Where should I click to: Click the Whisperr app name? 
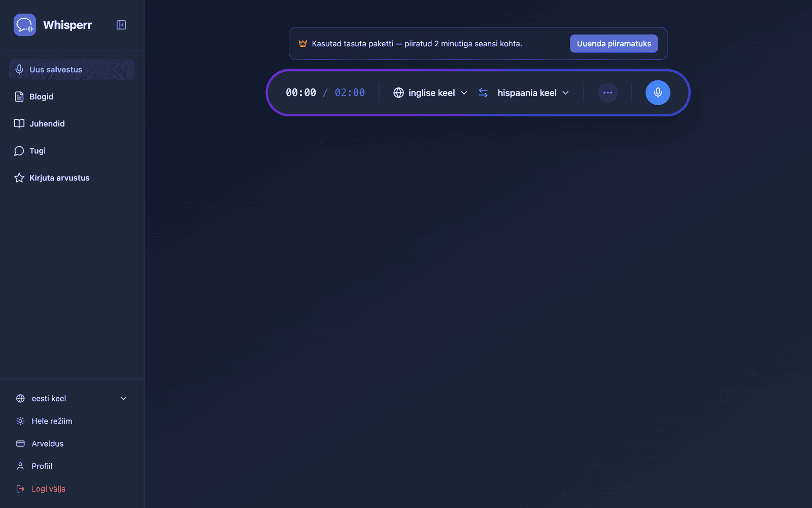tap(67, 25)
